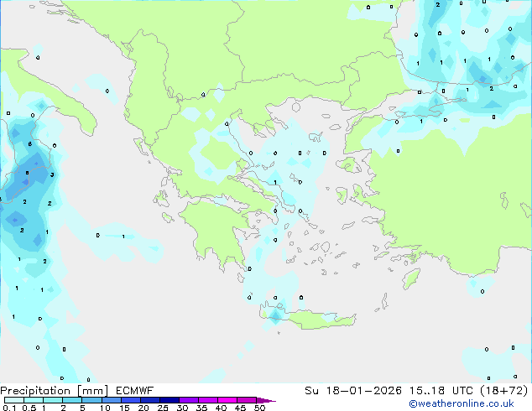Pick the legend swatch between 35 and 40
Viewport: 532px width, 411px height.
coord(207,400)
